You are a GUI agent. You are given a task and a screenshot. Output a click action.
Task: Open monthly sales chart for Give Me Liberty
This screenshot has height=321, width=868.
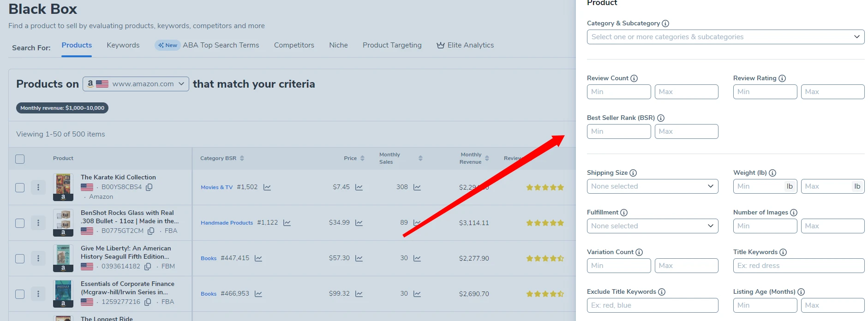coord(417,258)
